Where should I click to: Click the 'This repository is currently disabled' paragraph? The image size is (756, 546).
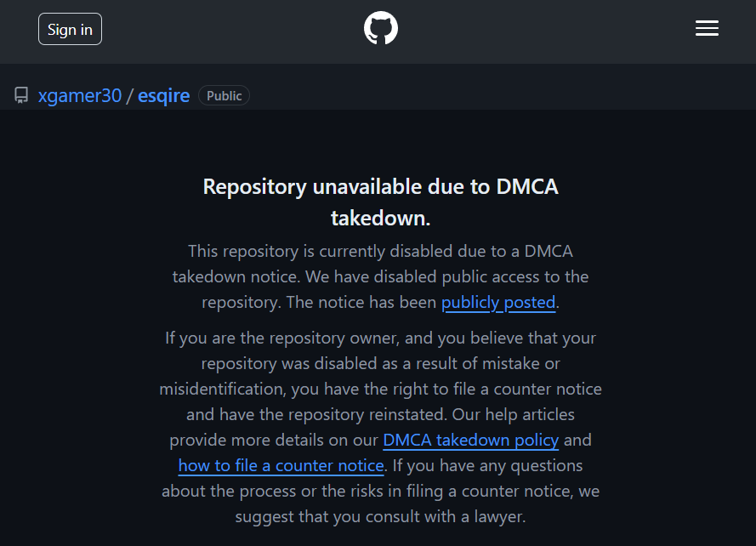[x=380, y=277]
